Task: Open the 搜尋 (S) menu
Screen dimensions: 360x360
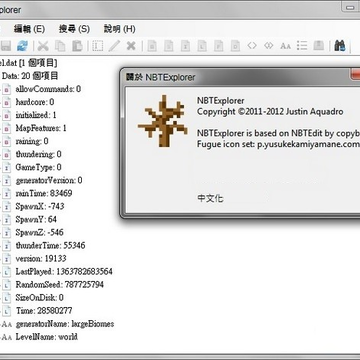Action: (74, 29)
